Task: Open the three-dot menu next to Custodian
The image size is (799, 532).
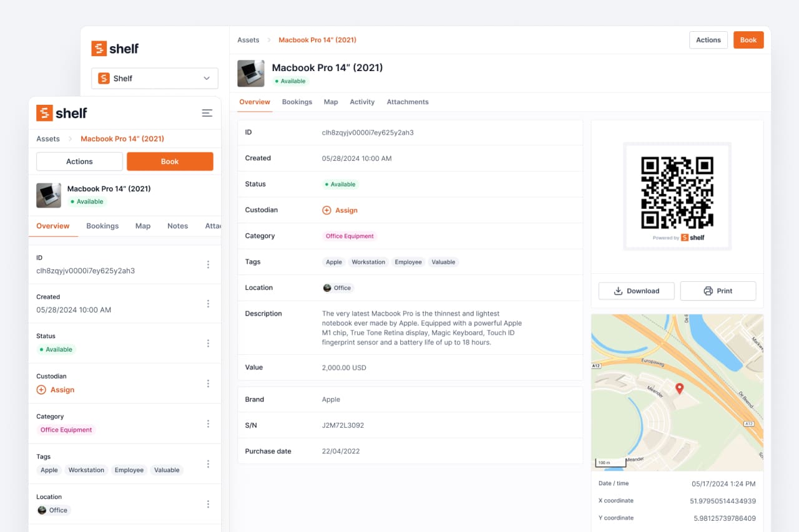Action: (208, 383)
